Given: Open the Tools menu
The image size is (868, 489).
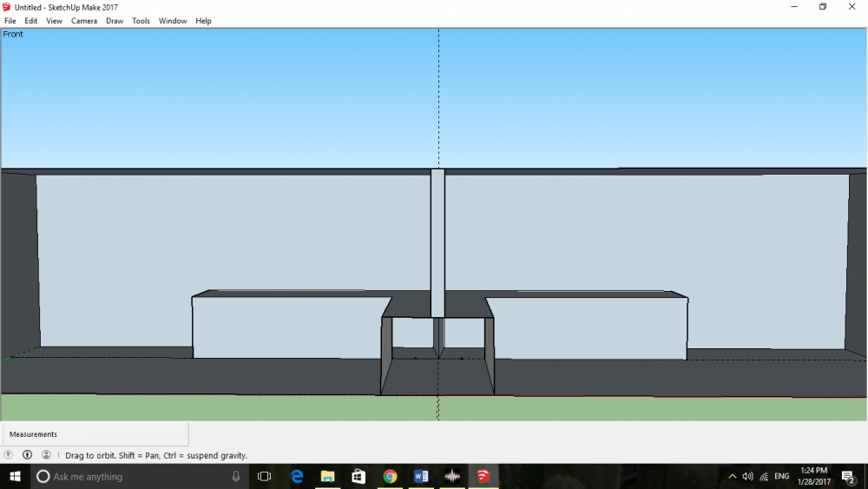Looking at the screenshot, I should [x=141, y=21].
